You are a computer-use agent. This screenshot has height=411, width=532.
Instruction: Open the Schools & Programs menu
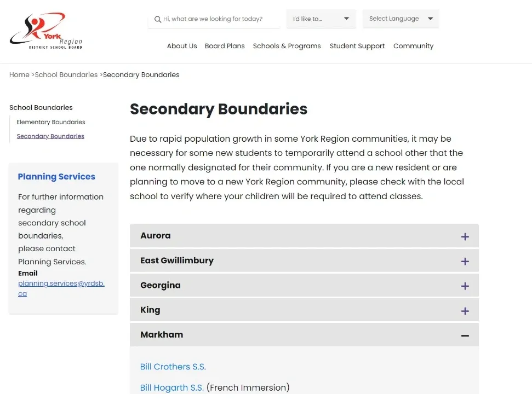(x=287, y=46)
